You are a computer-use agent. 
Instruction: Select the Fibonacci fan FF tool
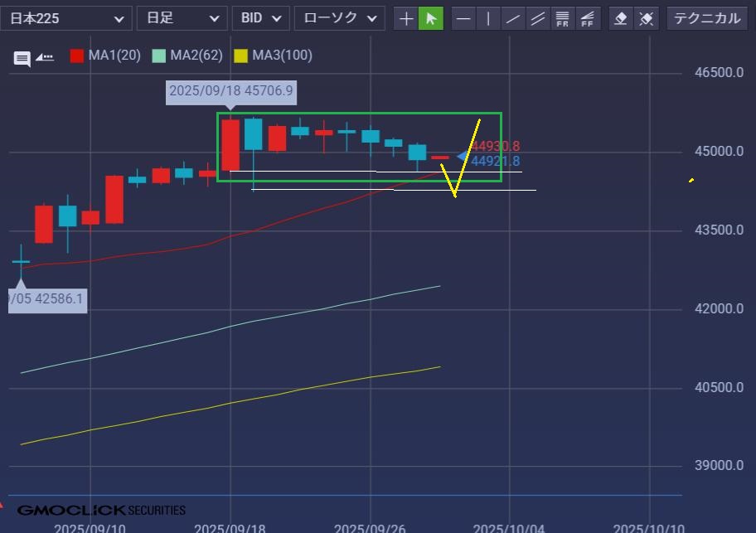click(x=588, y=18)
